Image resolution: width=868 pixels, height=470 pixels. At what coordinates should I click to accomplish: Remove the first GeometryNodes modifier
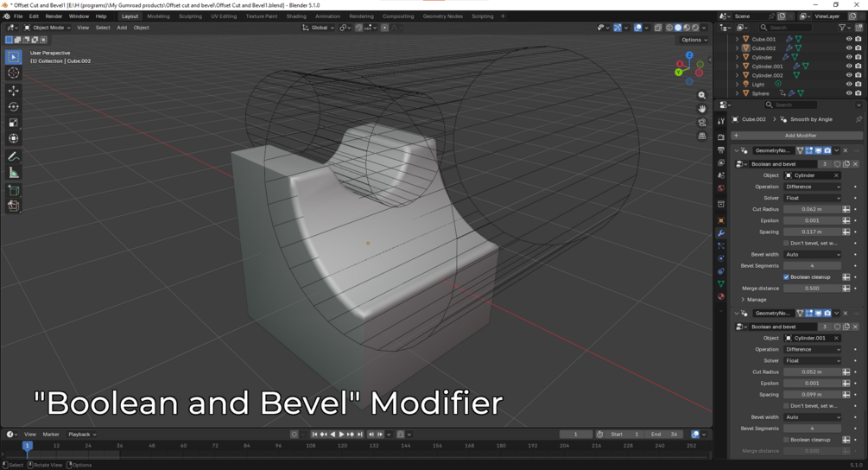click(x=846, y=150)
